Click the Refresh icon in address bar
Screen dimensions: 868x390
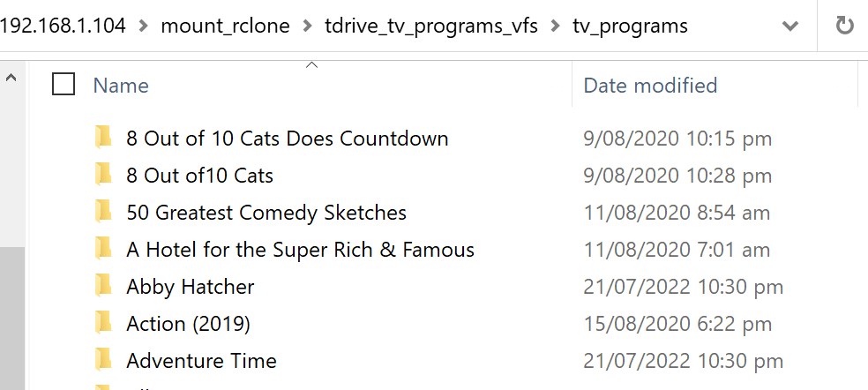click(844, 26)
